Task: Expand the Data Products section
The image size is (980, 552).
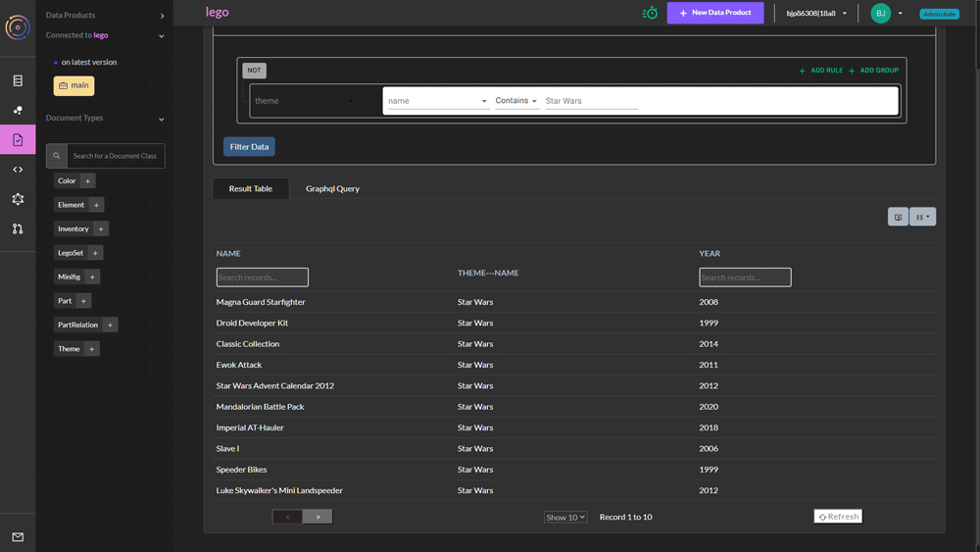Action: pos(162,16)
